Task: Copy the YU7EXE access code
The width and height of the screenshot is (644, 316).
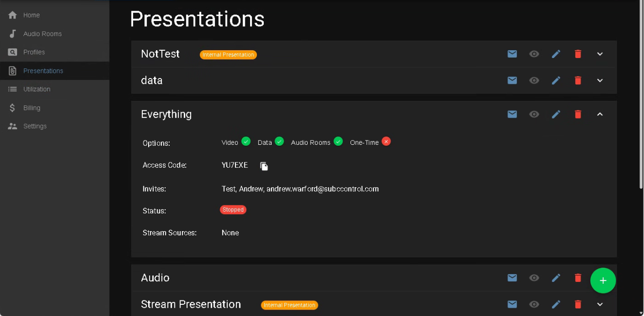Action: tap(264, 166)
